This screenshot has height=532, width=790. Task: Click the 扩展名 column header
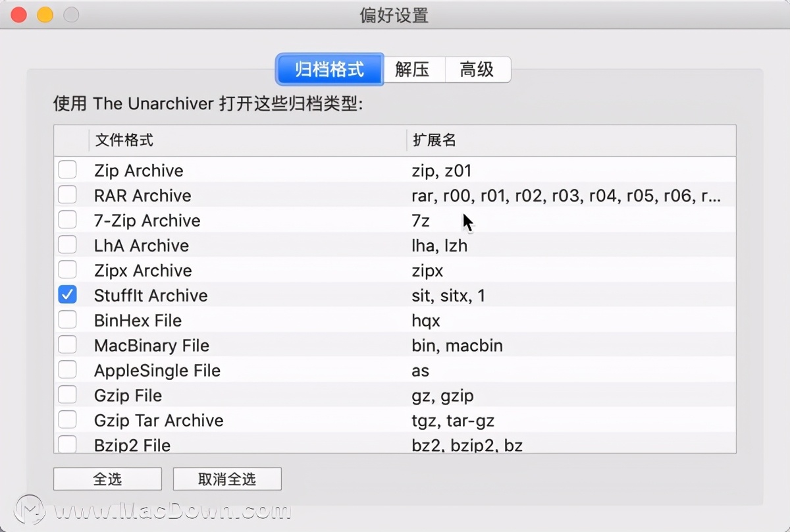434,140
